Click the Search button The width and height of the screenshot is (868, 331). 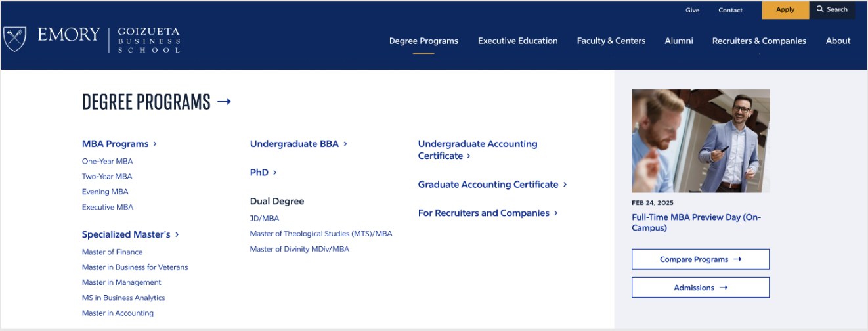tap(832, 10)
